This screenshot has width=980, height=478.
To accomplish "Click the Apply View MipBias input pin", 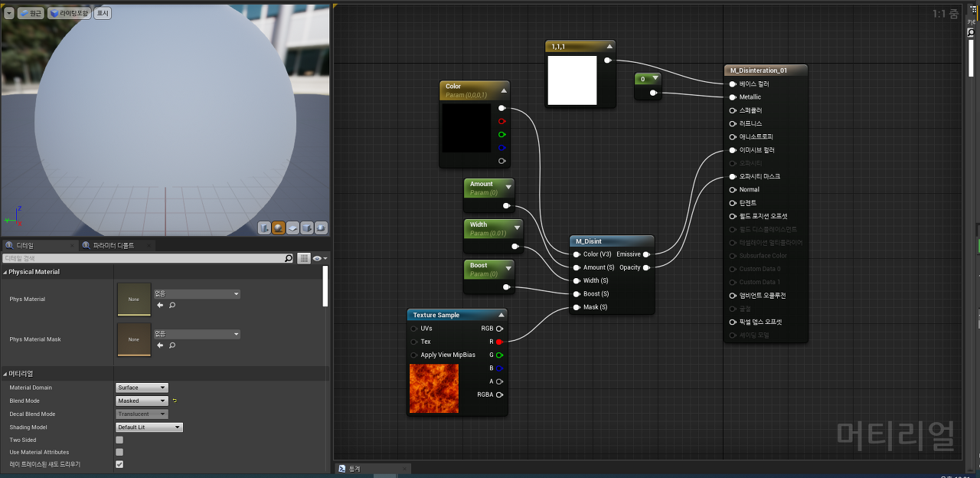I will pyautogui.click(x=414, y=355).
